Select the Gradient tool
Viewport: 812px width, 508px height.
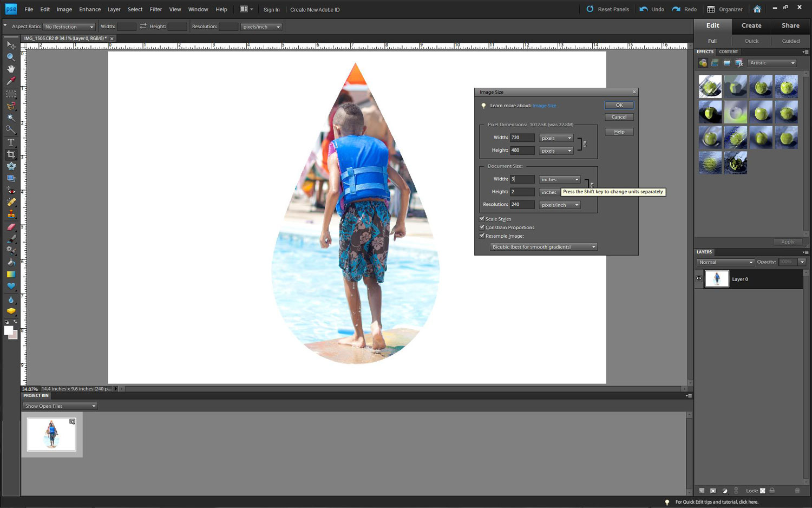pyautogui.click(x=10, y=275)
